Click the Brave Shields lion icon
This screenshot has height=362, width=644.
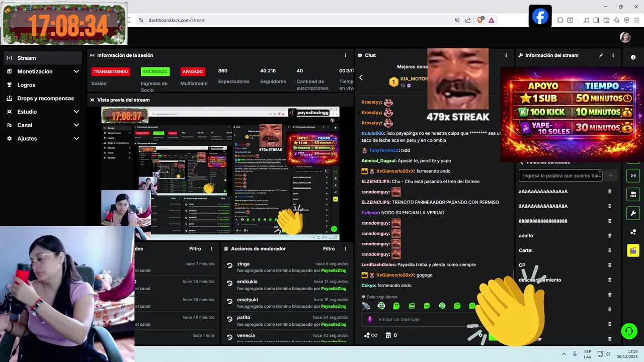480,20
